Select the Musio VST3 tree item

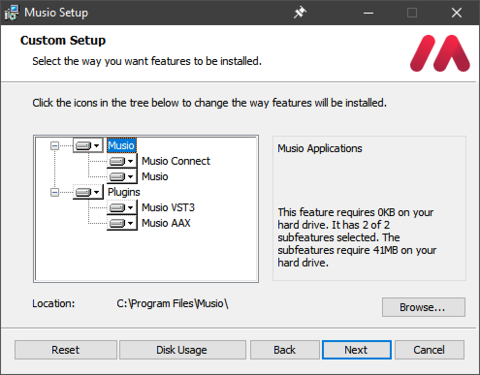click(168, 208)
